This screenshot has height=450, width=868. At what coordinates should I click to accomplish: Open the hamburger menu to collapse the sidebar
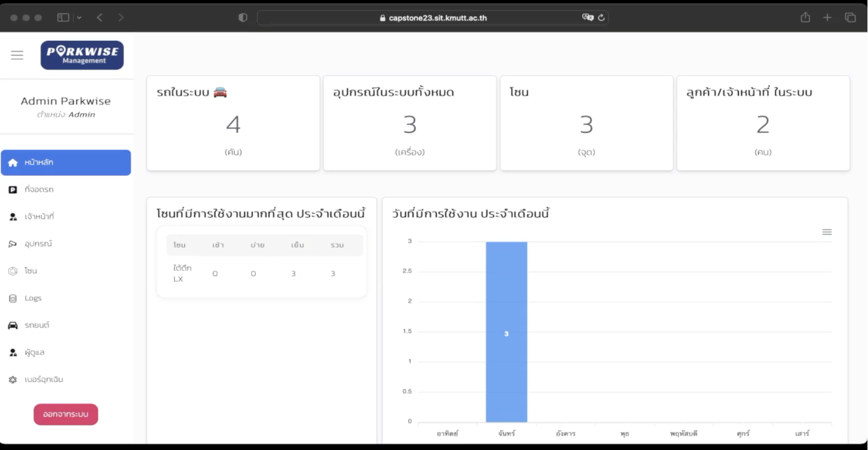click(x=17, y=55)
